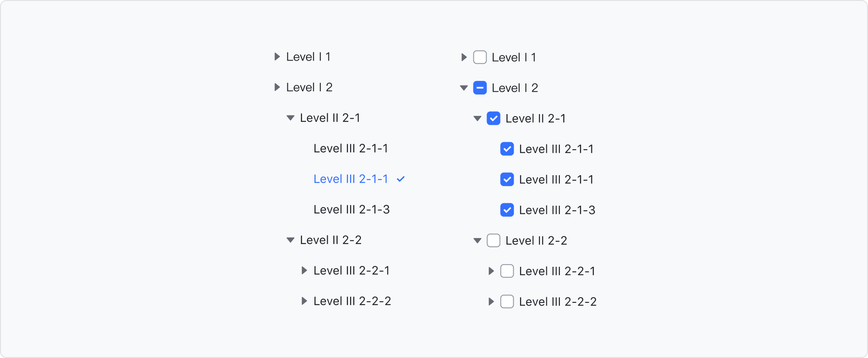Expand Level III 2-2-1 in the tree without checkboxes
Screen dimensions: 868x358
[304, 270]
